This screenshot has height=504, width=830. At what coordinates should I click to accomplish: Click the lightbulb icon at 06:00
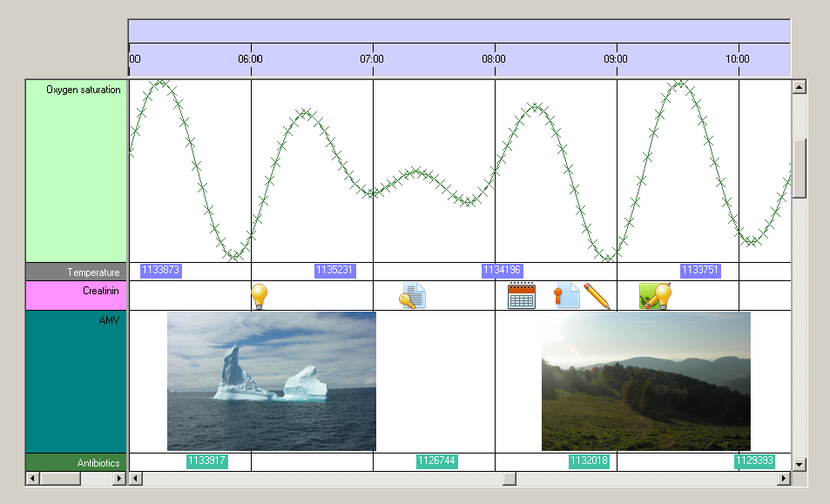[258, 296]
